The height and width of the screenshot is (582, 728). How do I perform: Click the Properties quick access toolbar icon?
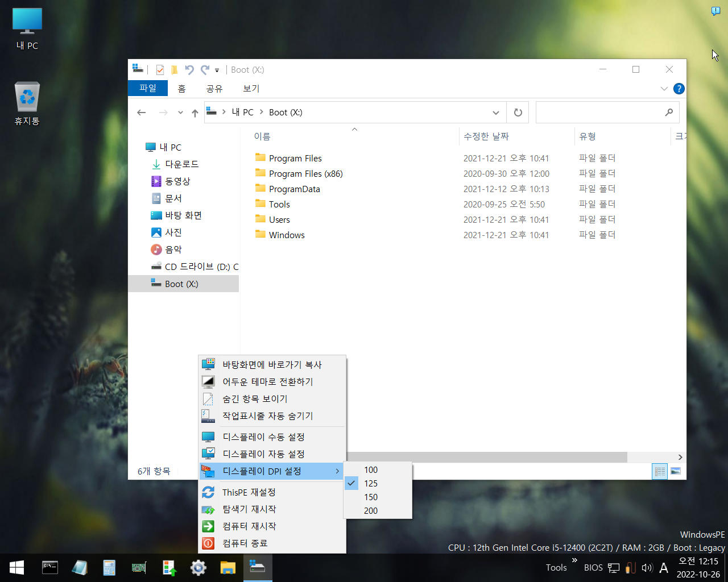pos(160,70)
